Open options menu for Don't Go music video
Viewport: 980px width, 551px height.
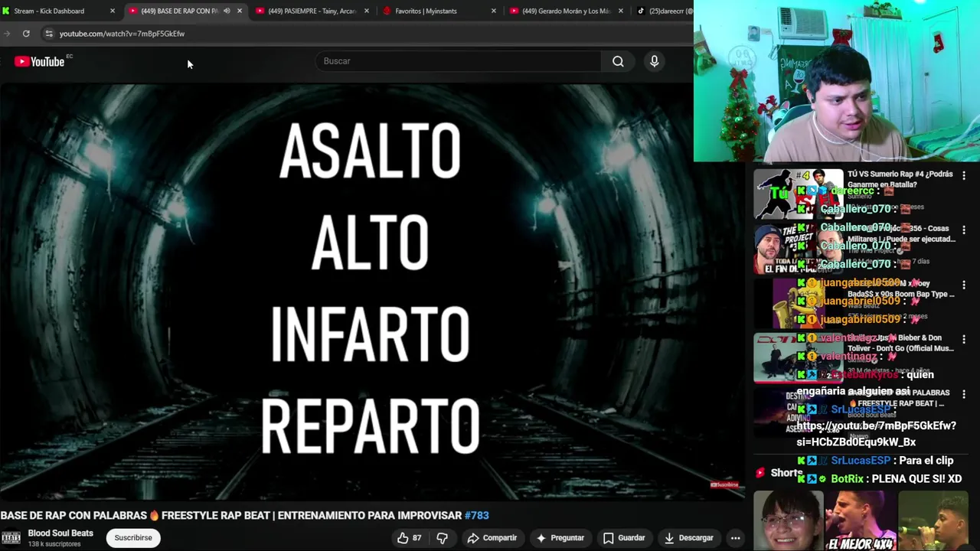(x=964, y=339)
